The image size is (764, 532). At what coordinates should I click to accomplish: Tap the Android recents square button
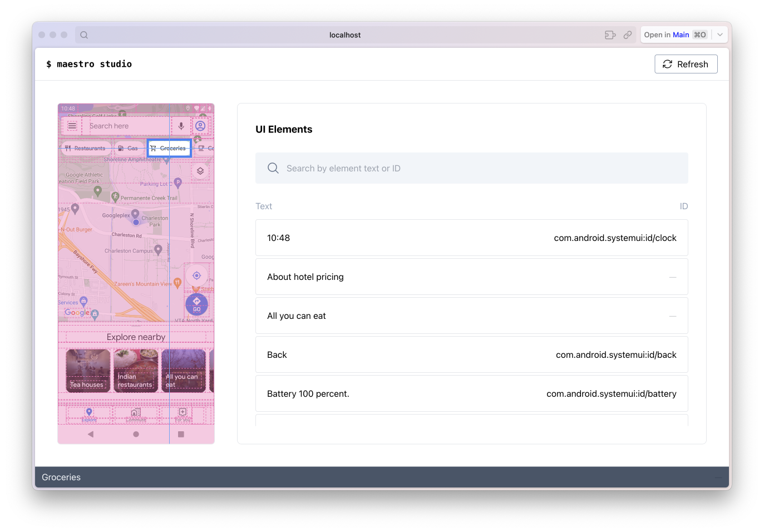click(181, 434)
